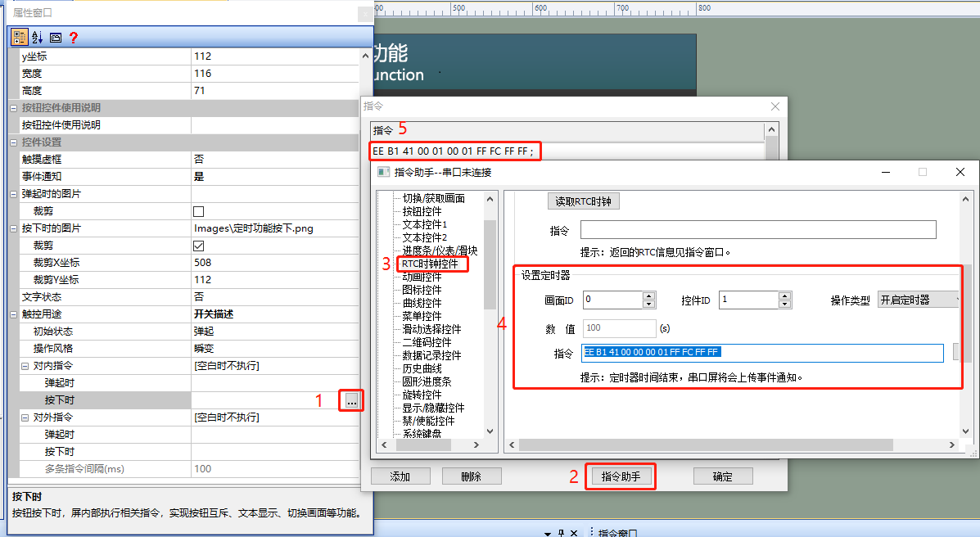Select 二维码控件 in the command tree
This screenshot has width=980, height=537.
pyautogui.click(x=427, y=342)
